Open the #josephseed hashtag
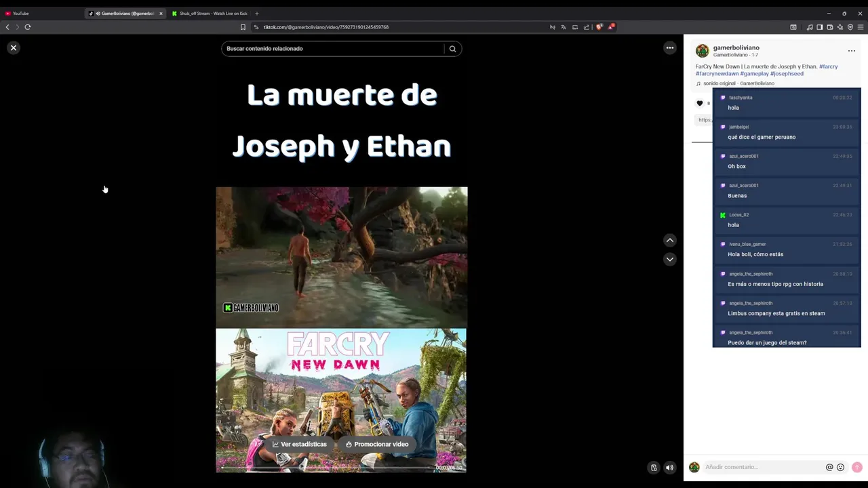The width and height of the screenshot is (868, 488). pos(787,73)
